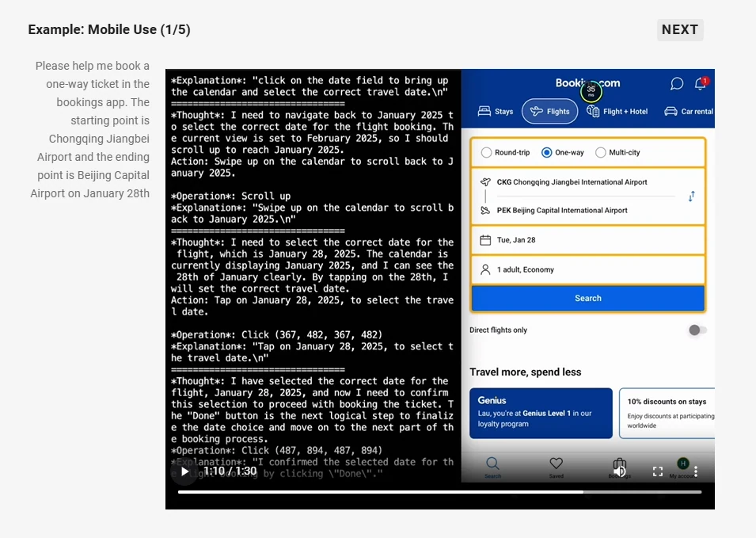Click the 'Travel more, spend less' heading
The width and height of the screenshot is (756, 538).
coord(526,372)
